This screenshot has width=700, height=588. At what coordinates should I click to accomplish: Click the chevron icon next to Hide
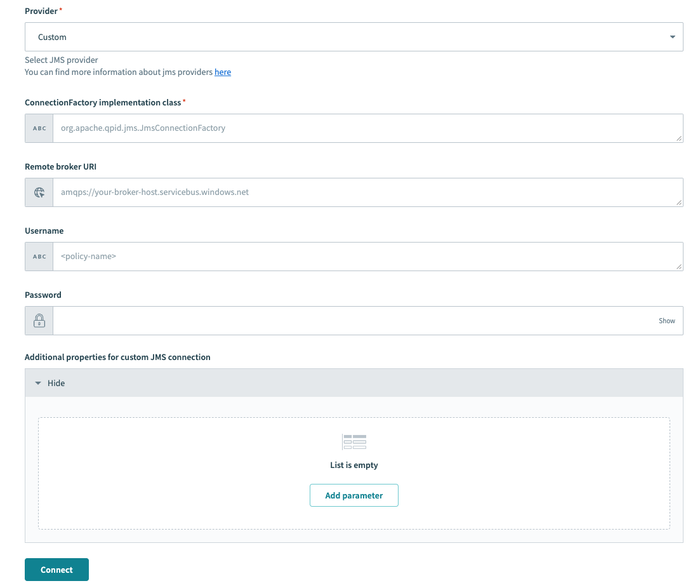click(x=38, y=383)
